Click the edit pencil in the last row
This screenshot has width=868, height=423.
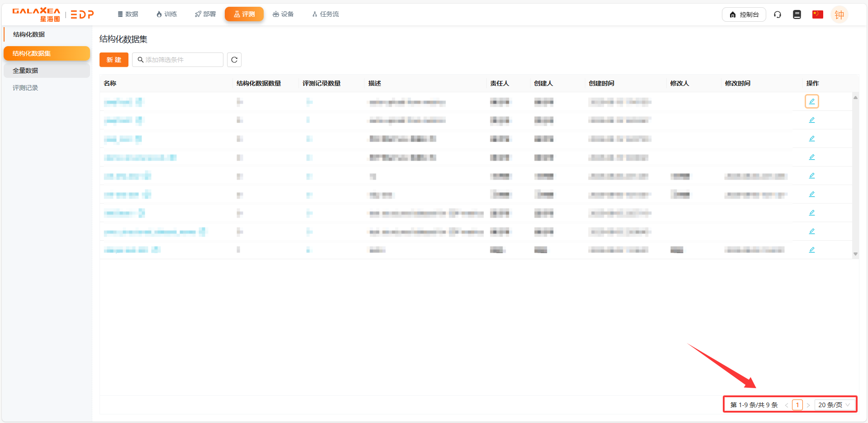[x=812, y=250]
